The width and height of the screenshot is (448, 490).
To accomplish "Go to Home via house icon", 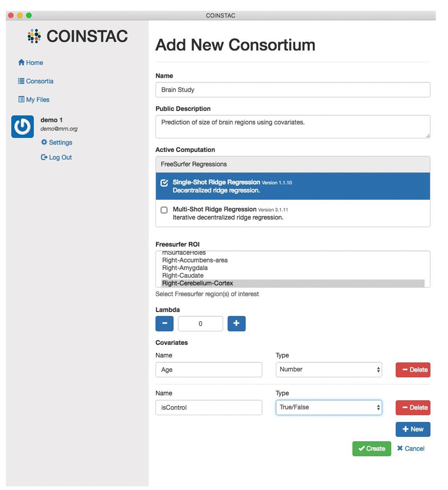I will [x=21, y=63].
